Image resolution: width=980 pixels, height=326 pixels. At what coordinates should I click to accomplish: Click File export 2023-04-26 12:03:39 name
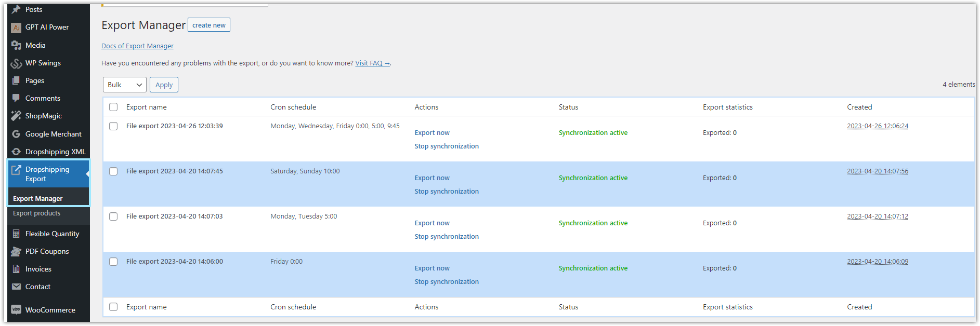[175, 126]
